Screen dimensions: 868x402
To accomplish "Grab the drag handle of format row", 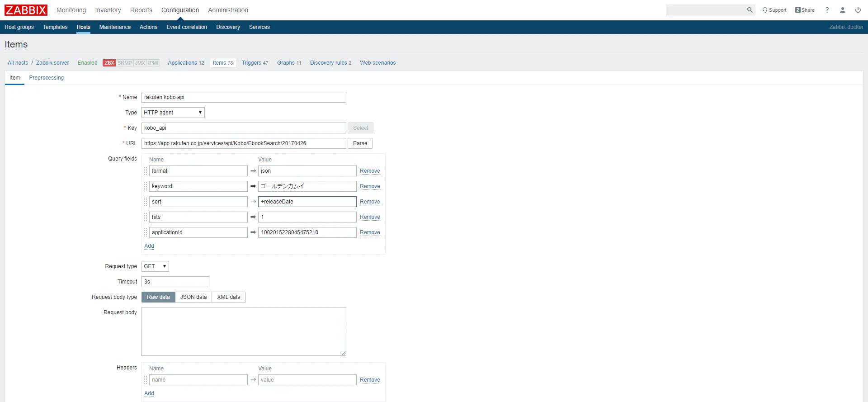I will click(x=146, y=171).
